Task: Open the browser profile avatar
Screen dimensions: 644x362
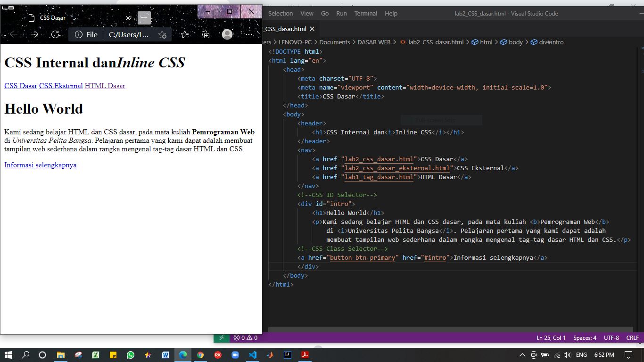Action: tap(227, 34)
